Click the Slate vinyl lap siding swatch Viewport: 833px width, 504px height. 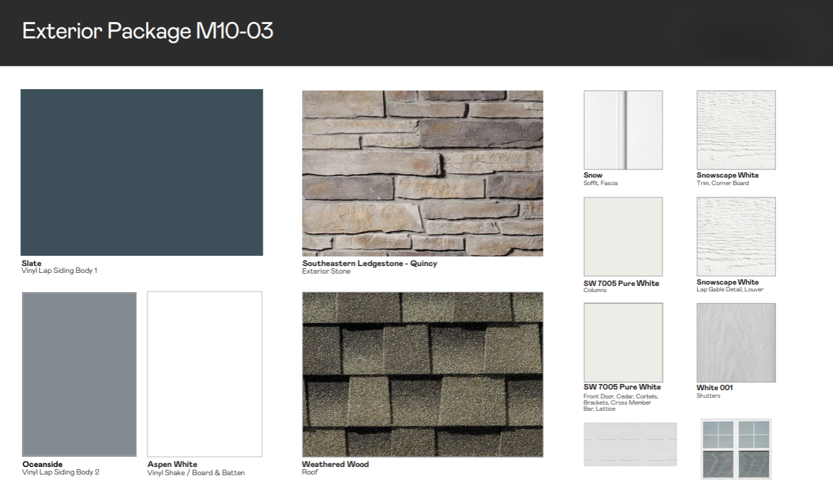coord(141,172)
